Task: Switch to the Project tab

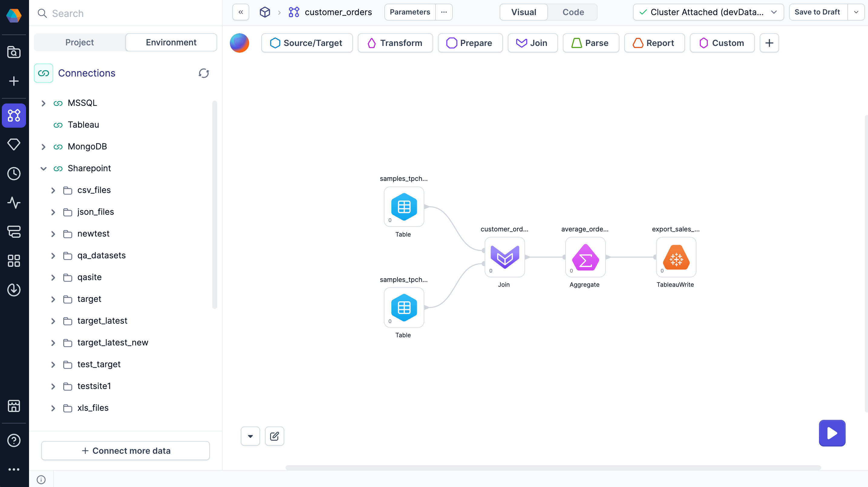Action: (80, 42)
